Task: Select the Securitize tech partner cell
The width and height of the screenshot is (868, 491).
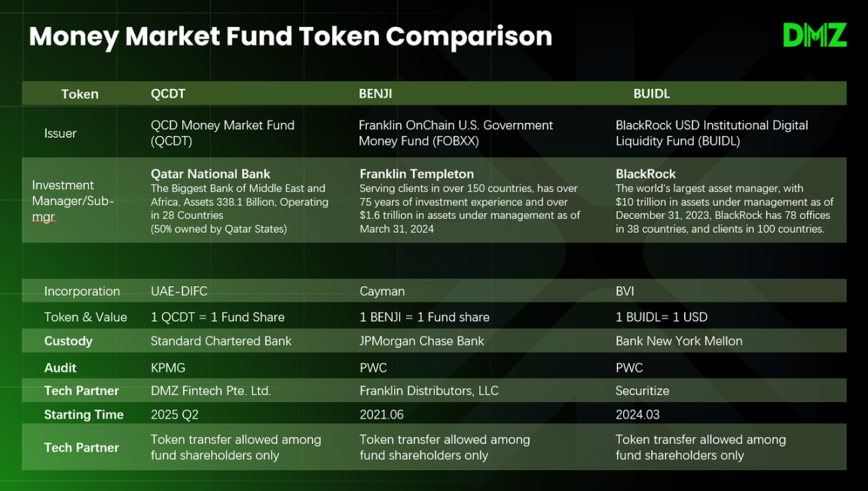Action: 642,391
